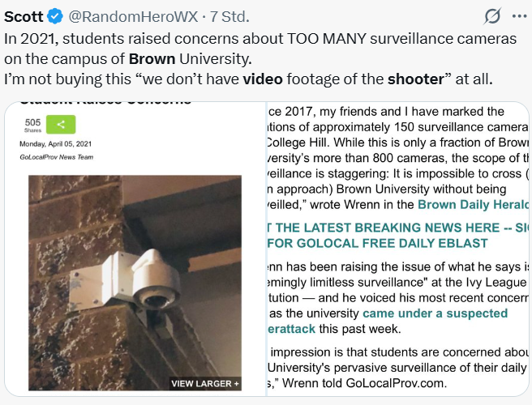This screenshot has width=532, height=405.
Task: Open the came under a suspected link
Action: (x=435, y=313)
